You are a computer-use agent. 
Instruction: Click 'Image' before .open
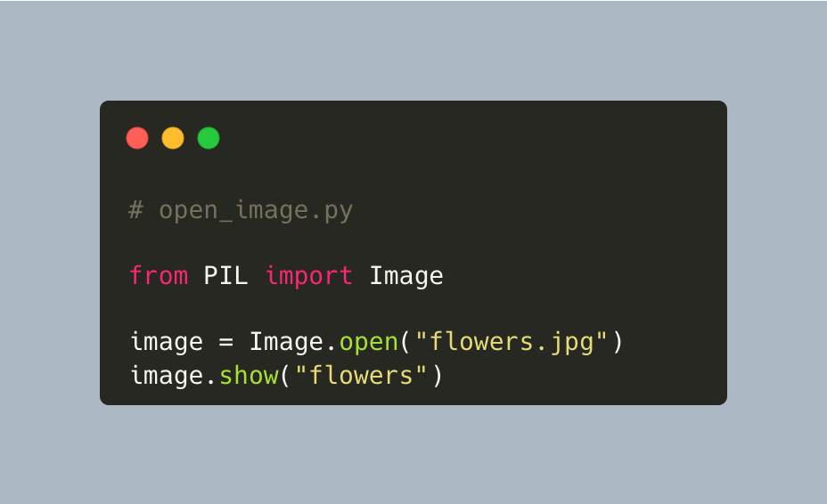coord(286,342)
